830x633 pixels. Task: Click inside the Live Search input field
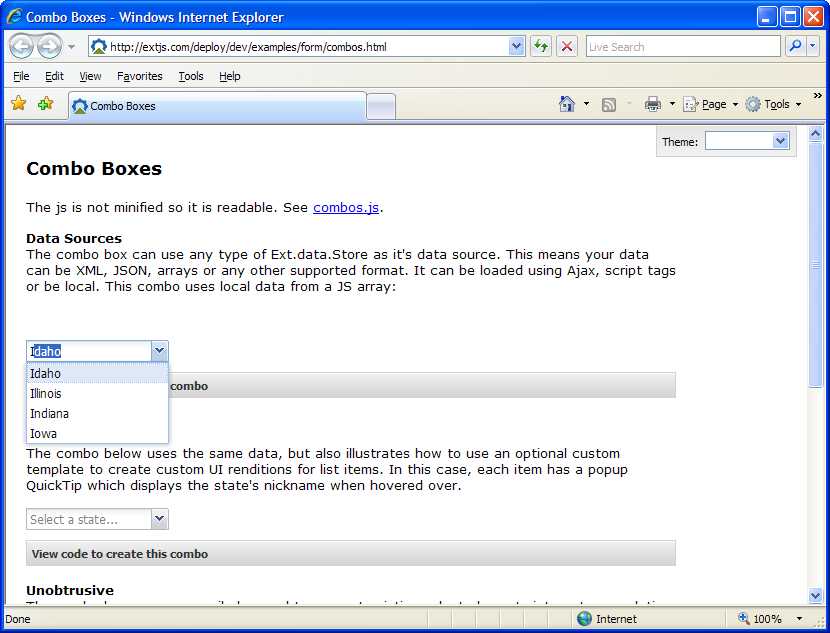click(x=682, y=47)
